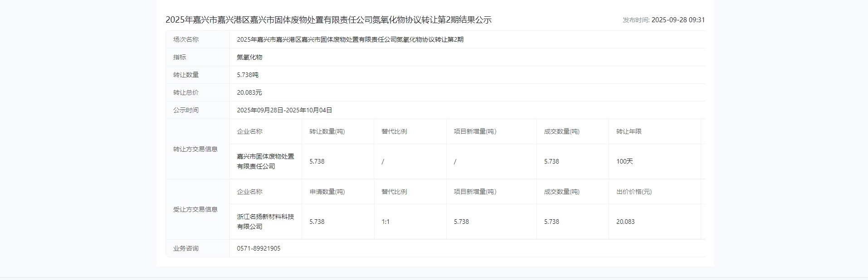Click the page title about 氮氧化物协议转让第2期结果公示

pyautogui.click(x=328, y=20)
